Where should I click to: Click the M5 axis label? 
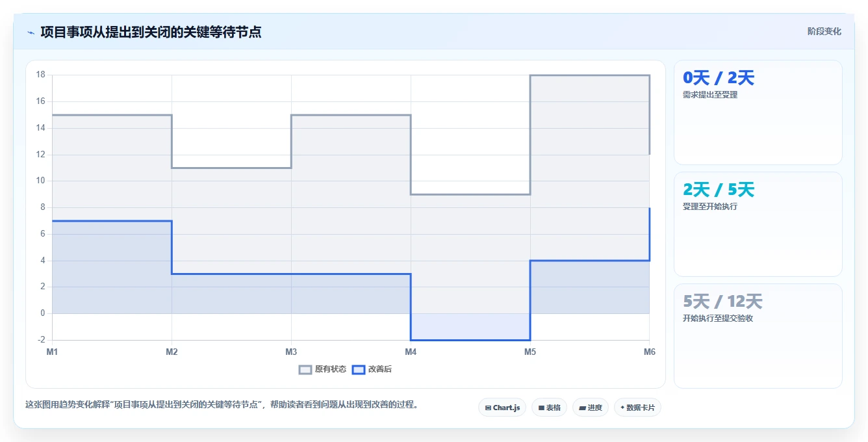[530, 352]
